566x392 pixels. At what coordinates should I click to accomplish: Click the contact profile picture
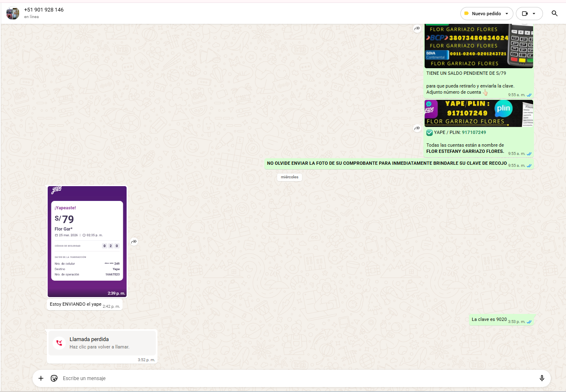(x=13, y=13)
